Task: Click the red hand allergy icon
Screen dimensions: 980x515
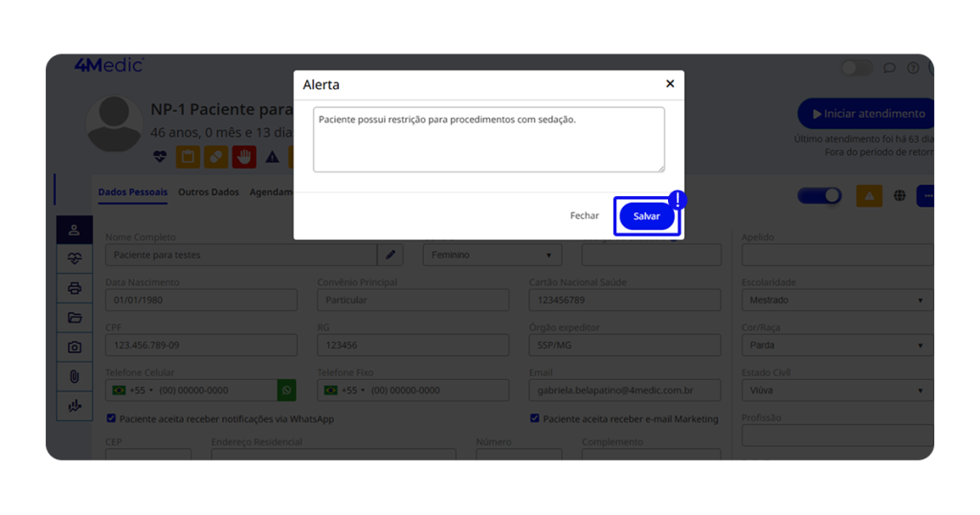Action: [244, 156]
